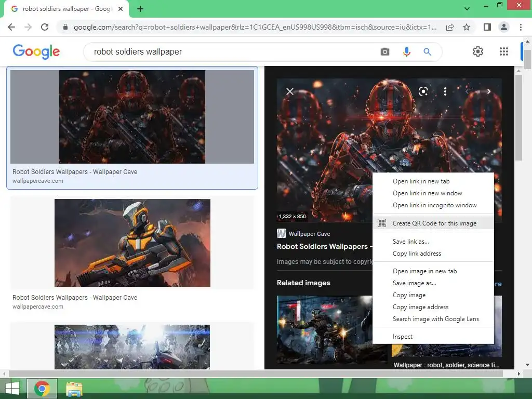Click the blue search magnifier icon
This screenshot has height=399, width=532.
tap(427, 52)
